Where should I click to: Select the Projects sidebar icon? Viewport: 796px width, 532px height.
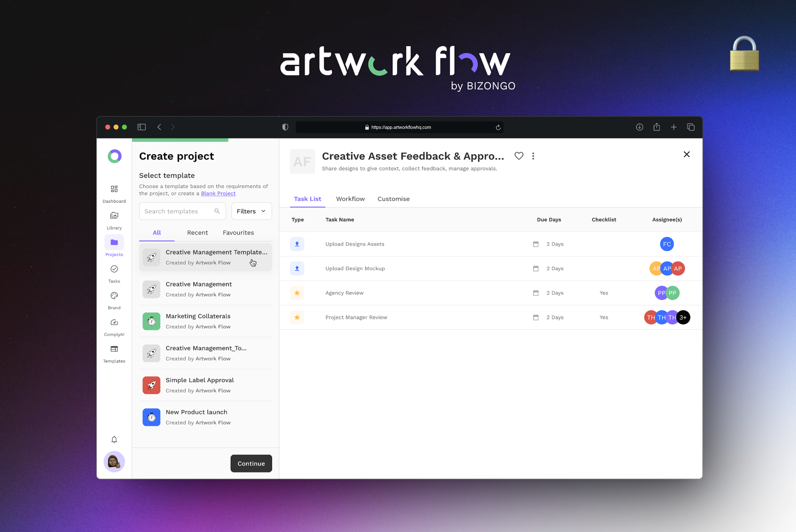[x=114, y=242]
